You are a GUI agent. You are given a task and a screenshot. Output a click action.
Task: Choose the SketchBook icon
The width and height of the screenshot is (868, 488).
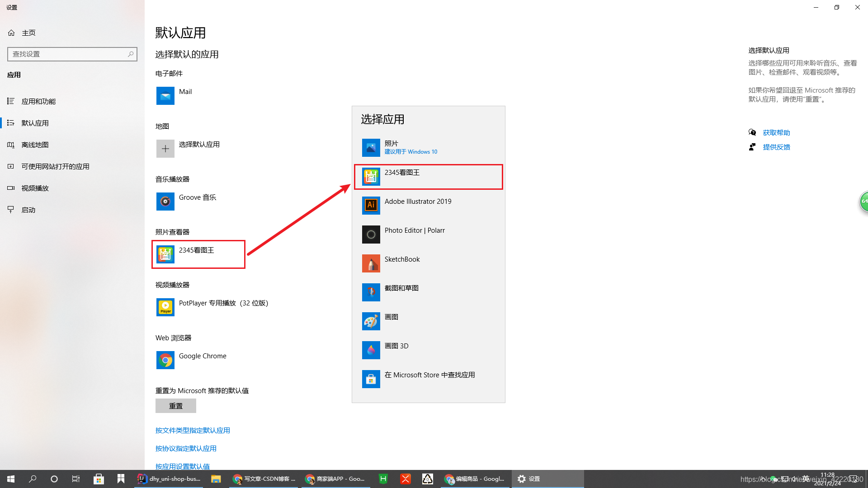371,263
